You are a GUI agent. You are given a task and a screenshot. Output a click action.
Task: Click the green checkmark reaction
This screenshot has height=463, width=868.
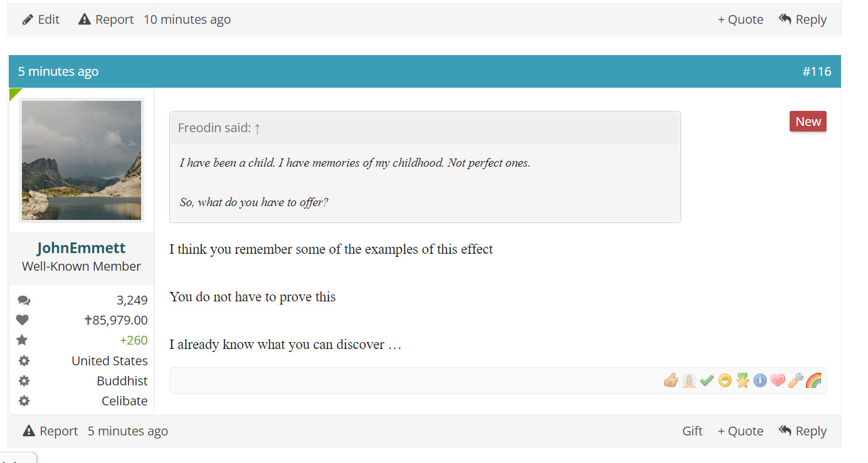point(707,380)
